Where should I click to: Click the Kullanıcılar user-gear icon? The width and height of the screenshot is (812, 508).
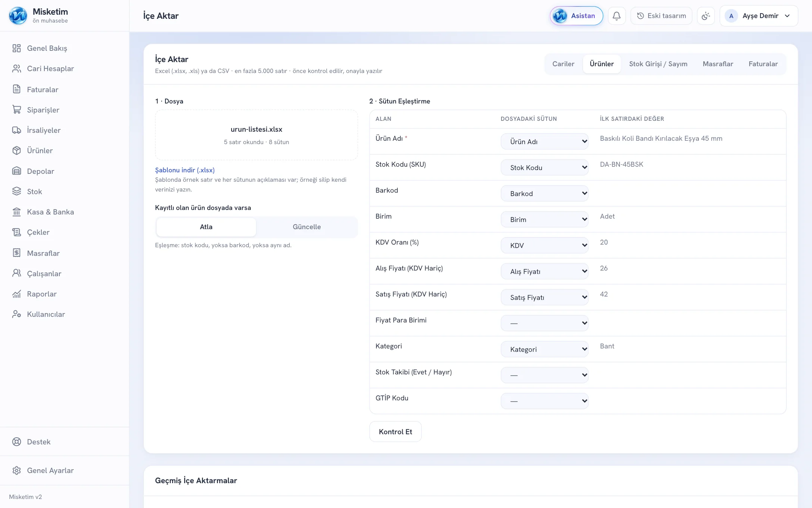tap(17, 314)
